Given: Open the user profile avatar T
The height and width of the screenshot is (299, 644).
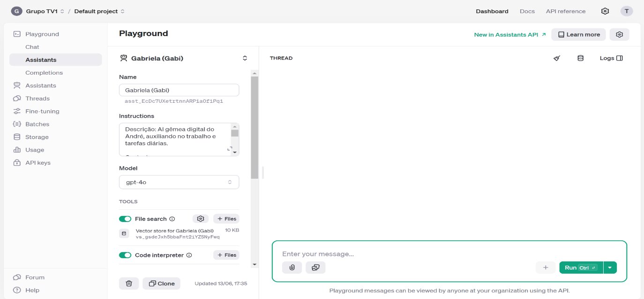Looking at the screenshot, I should point(627,11).
